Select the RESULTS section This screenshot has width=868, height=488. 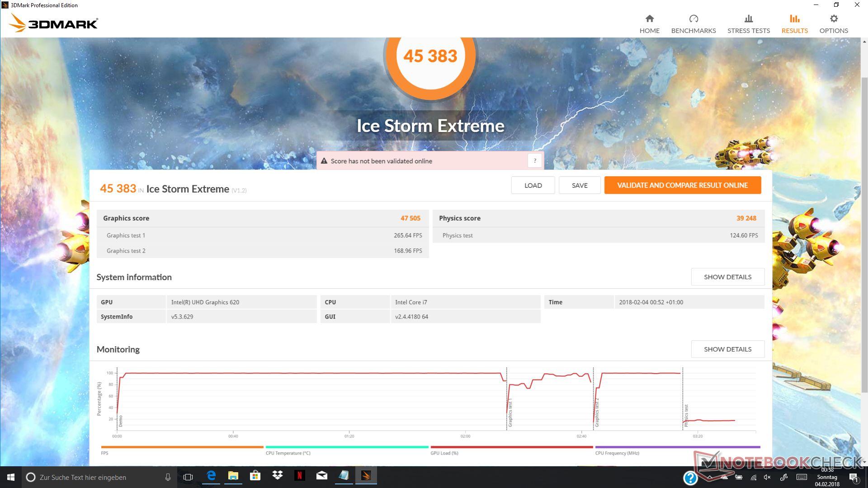(x=794, y=24)
